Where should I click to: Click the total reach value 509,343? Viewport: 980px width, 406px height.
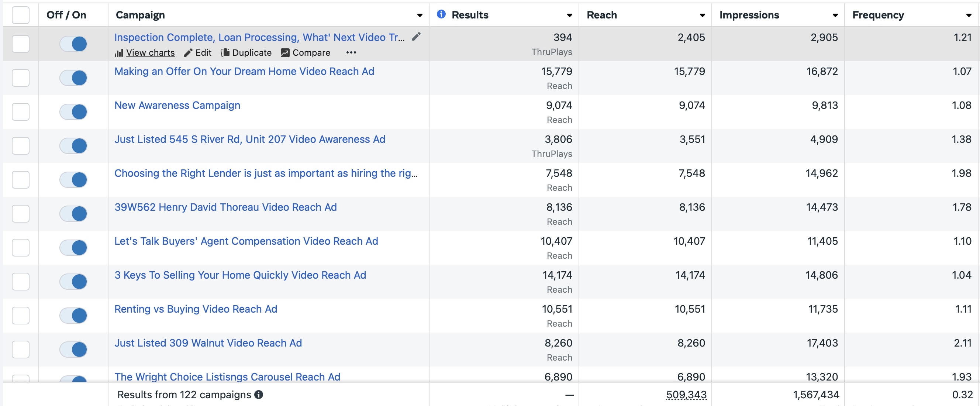point(686,395)
